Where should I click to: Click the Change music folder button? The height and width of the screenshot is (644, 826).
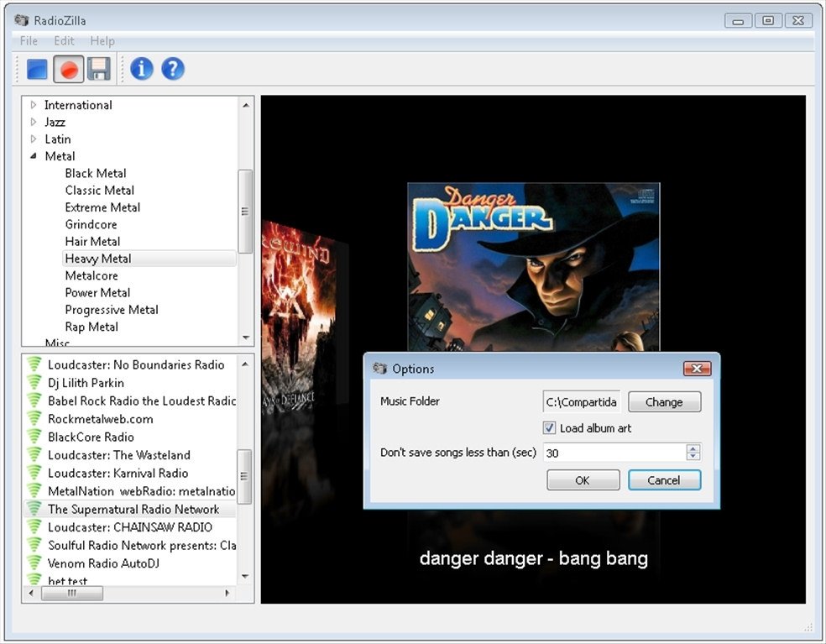664,401
